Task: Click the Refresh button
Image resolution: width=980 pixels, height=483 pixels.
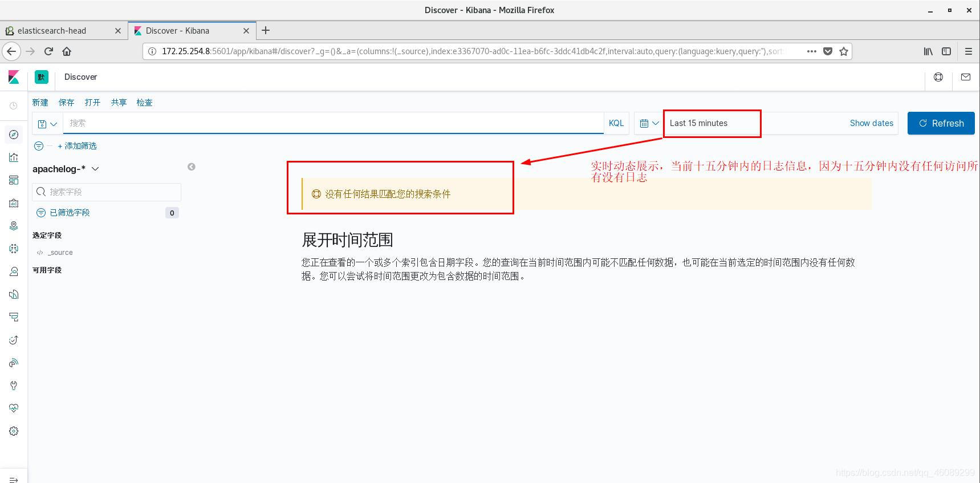Action: [941, 123]
